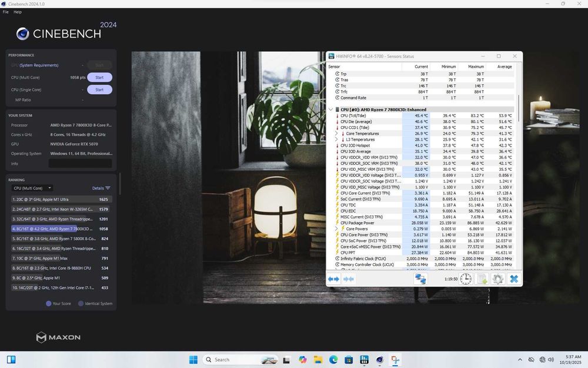The height and width of the screenshot is (368, 588).
Task: Open the Help menu in Cinebench
Action: 18,12
